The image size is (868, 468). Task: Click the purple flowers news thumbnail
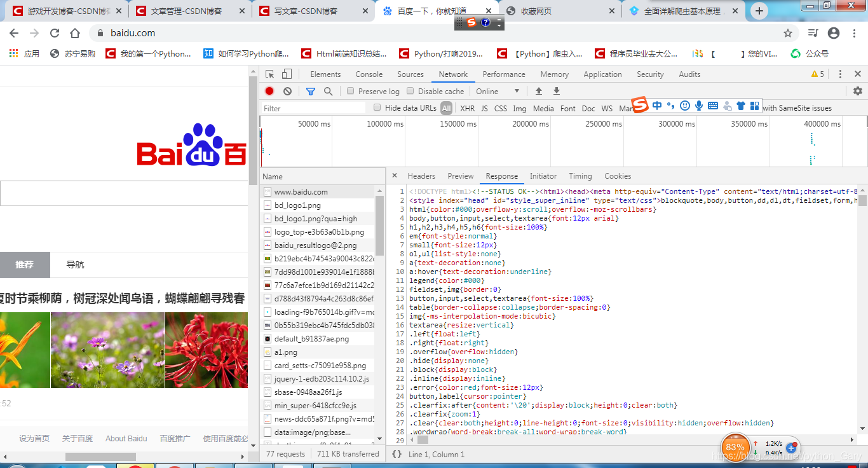[x=108, y=350]
